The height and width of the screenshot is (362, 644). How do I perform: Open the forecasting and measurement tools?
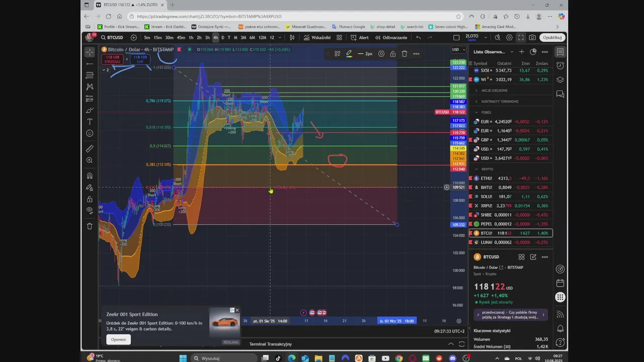point(90,99)
